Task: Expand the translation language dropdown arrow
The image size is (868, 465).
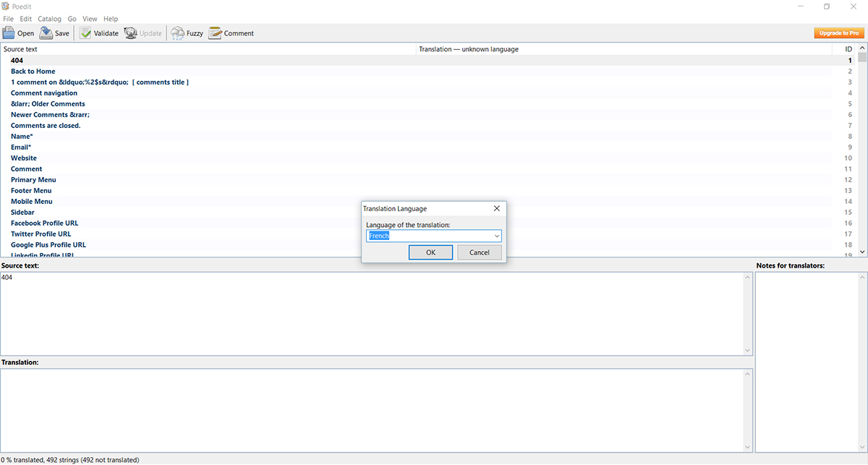Action: tap(497, 236)
